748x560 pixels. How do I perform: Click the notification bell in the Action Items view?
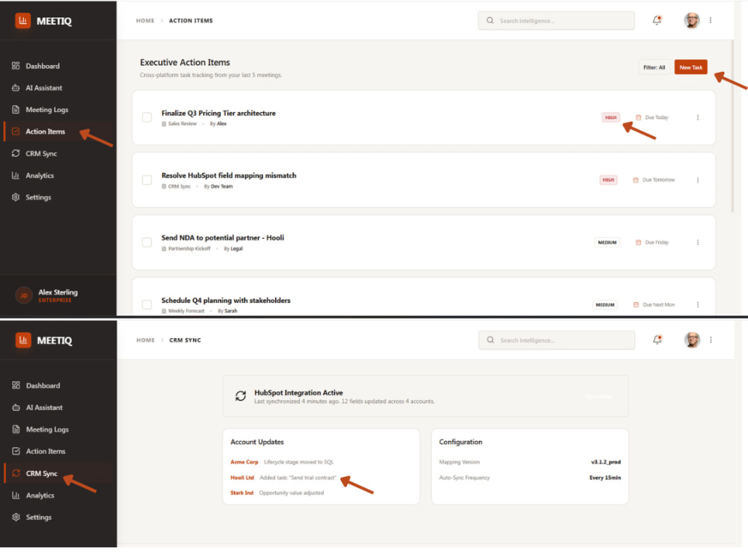[657, 20]
